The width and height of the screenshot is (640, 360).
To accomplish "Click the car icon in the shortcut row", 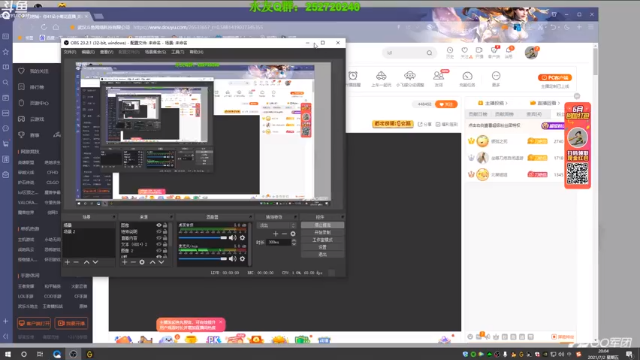I will tap(381, 76).
